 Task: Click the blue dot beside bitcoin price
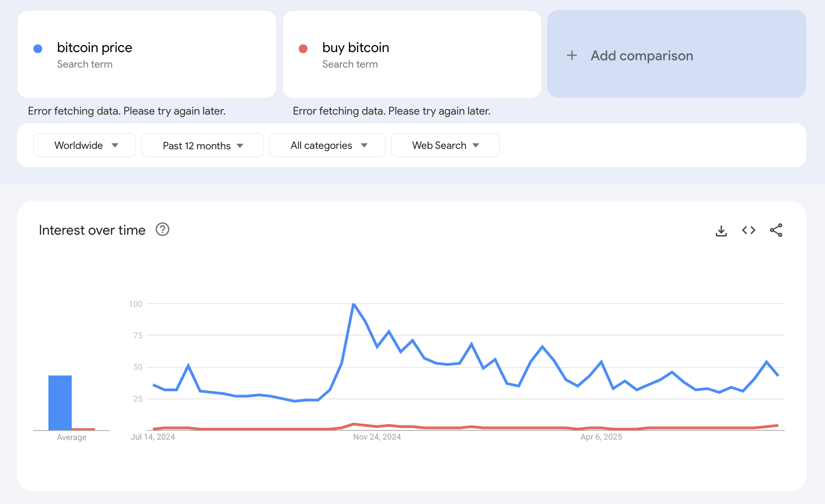click(38, 49)
